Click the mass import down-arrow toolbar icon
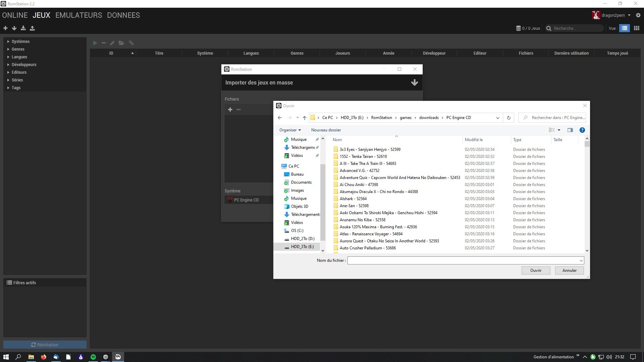The width and height of the screenshot is (644, 362). [x=14, y=28]
